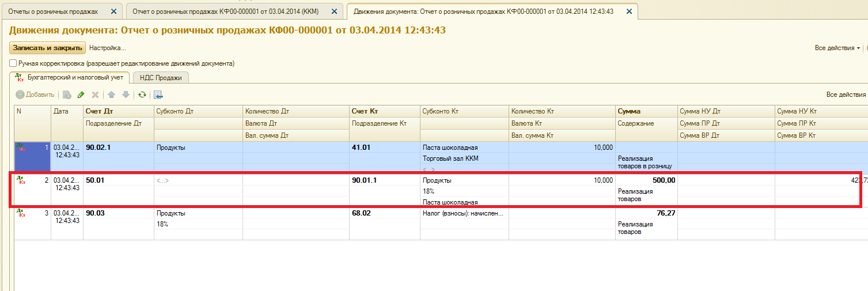
Task: Click the 18% cell in row 3
Action: pyautogui.click(x=198, y=224)
